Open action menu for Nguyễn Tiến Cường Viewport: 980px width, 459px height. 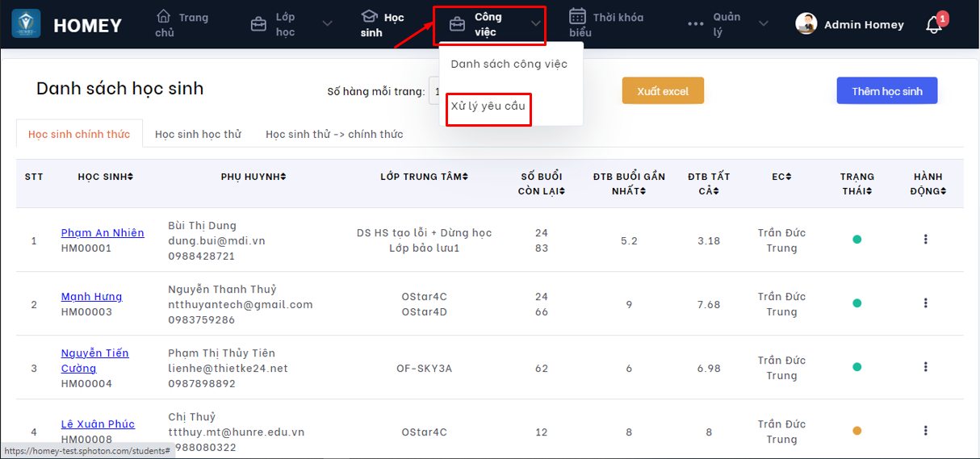(925, 367)
